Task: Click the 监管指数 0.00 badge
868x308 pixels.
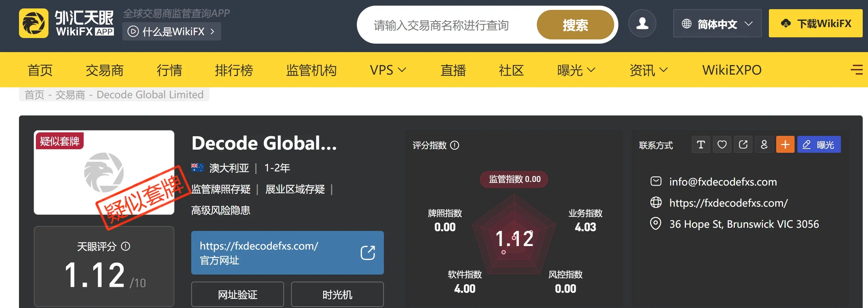Action: tap(514, 179)
